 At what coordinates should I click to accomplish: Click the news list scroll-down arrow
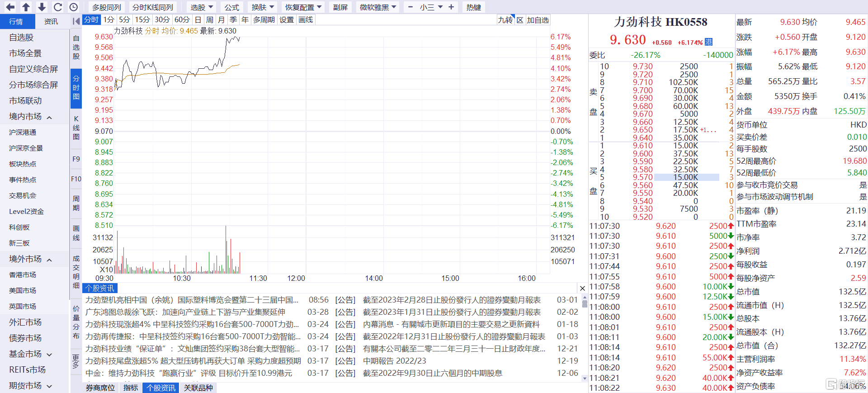pos(585,378)
